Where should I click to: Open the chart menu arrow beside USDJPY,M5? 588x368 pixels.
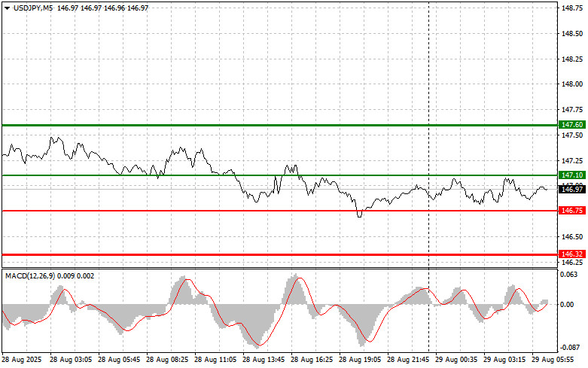coord(7,8)
